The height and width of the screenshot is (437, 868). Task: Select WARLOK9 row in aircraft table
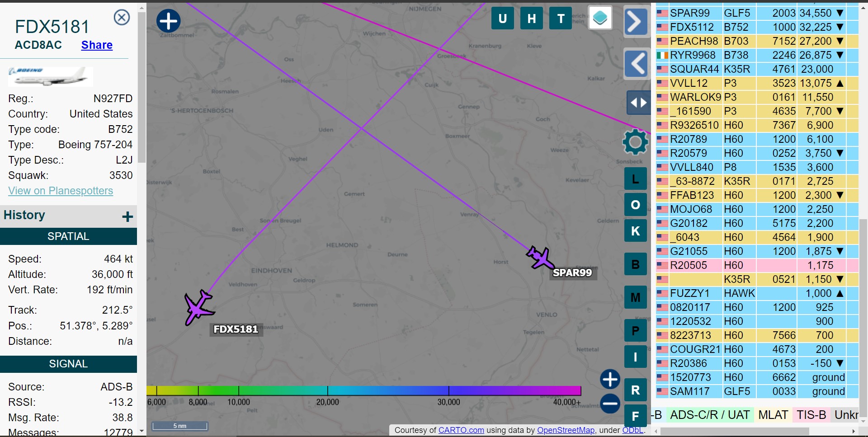pos(757,97)
